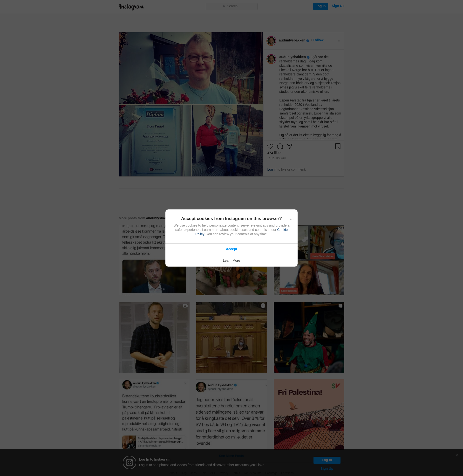This screenshot has height=476, width=463.
Task: Open post options three-dots menu
Action: coord(338,41)
